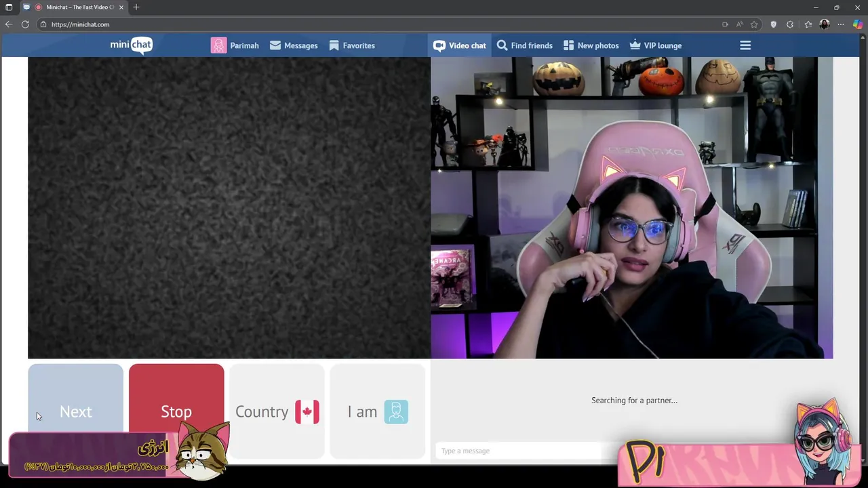Click the own webcam video preview
The width and height of the screenshot is (868, 488).
coord(631,207)
